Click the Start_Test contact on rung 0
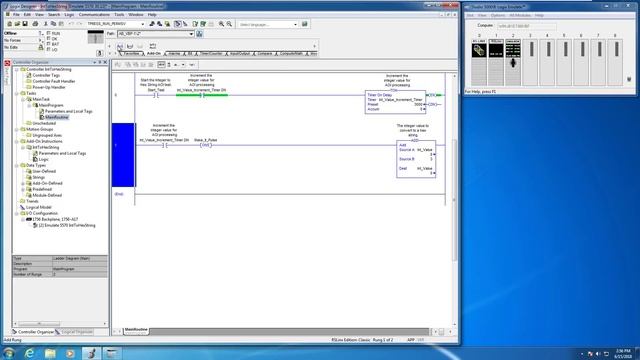Viewport: 640px width, 360px height. (x=156, y=95)
